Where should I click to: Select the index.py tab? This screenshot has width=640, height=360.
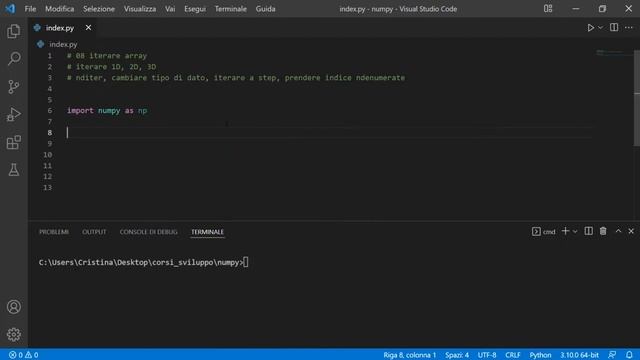[x=60, y=28]
